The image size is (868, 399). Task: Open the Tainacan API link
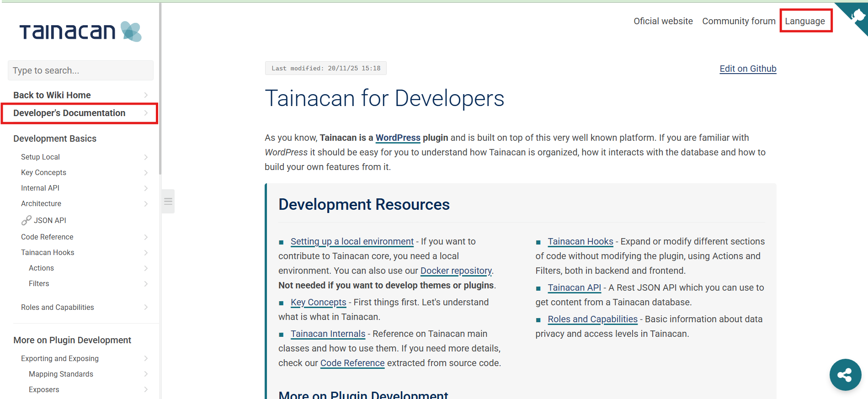coord(574,287)
